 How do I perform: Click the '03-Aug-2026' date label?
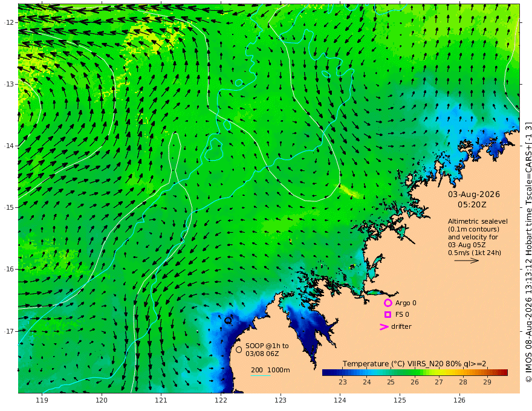click(473, 194)
